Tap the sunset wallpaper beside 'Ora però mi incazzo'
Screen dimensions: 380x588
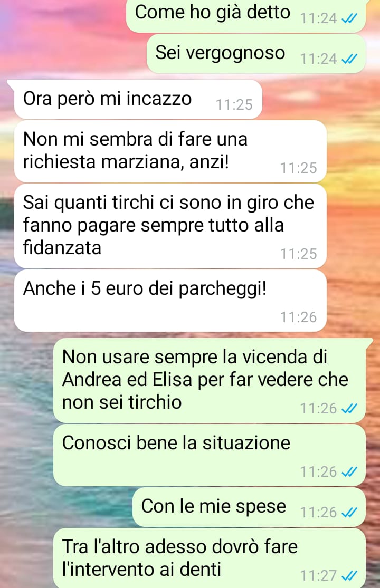[319, 99]
